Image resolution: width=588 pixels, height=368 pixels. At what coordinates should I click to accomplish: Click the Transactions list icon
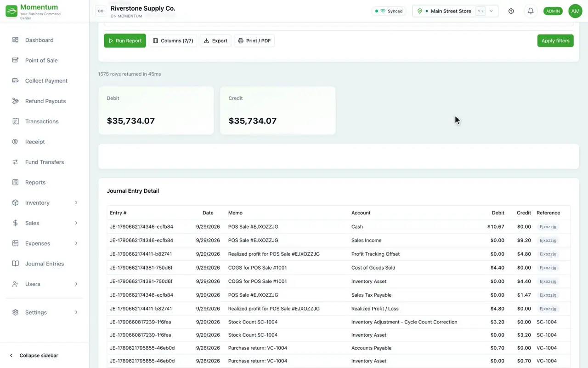15,121
